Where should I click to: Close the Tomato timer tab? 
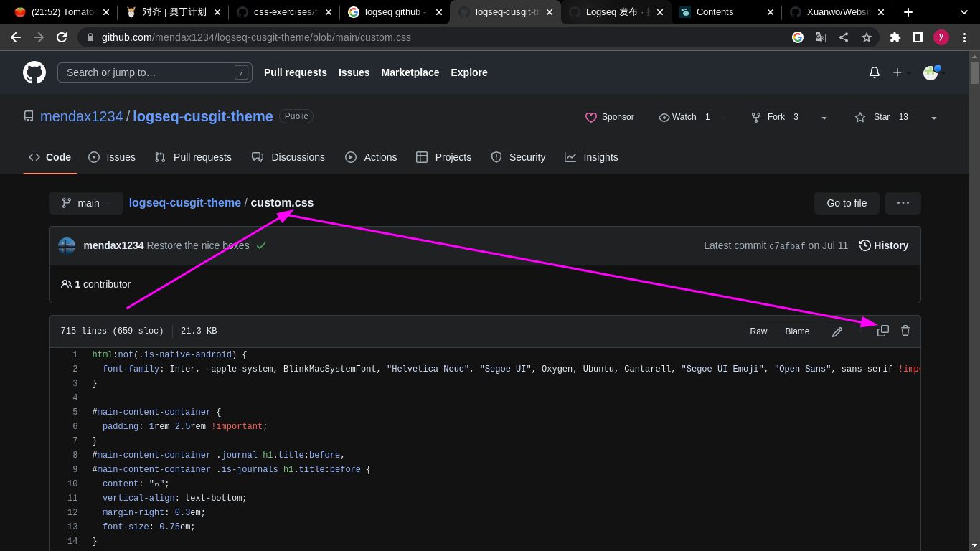pos(106,12)
